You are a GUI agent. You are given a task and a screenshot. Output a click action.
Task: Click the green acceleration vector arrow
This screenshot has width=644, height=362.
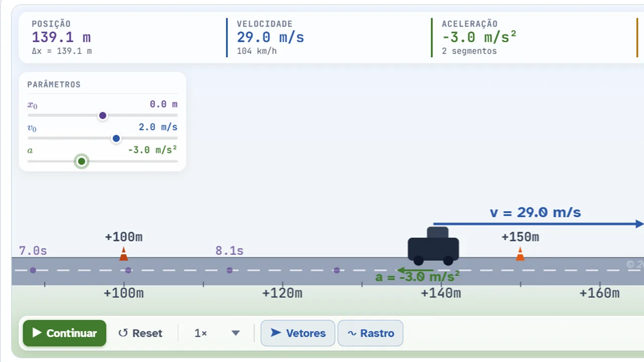(x=415, y=270)
